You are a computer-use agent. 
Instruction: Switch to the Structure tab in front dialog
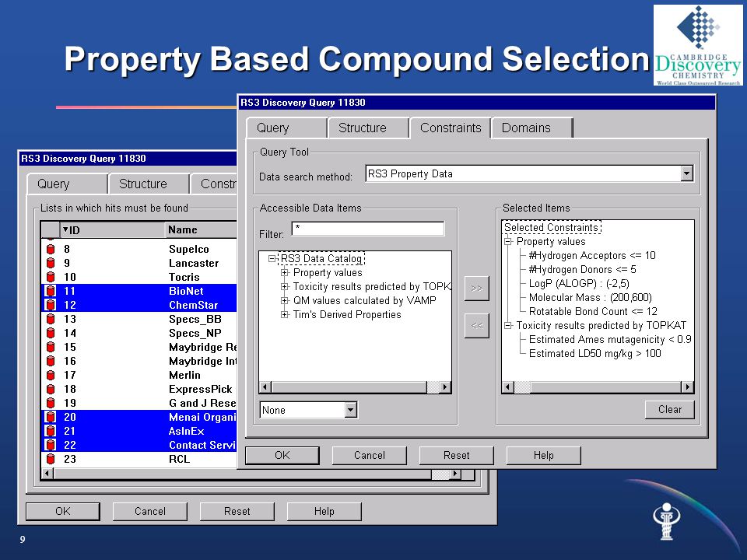[x=368, y=128]
